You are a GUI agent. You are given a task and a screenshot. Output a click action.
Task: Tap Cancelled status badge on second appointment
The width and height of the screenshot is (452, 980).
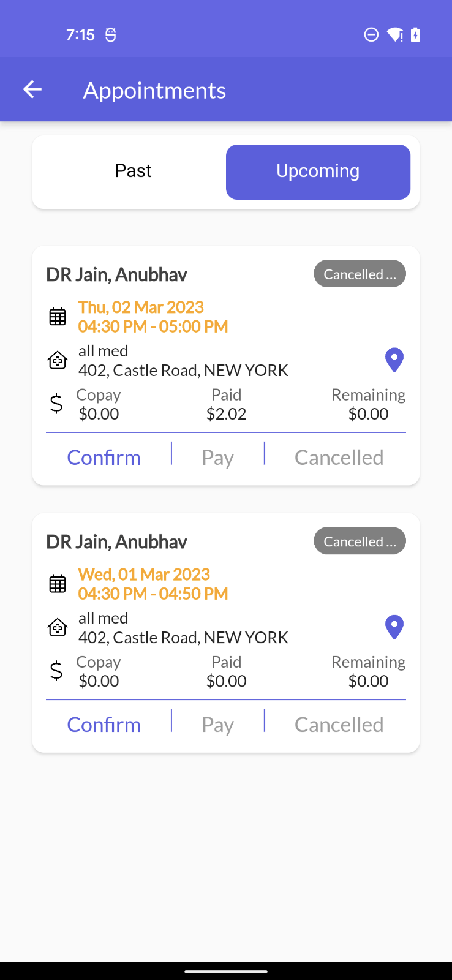360,541
